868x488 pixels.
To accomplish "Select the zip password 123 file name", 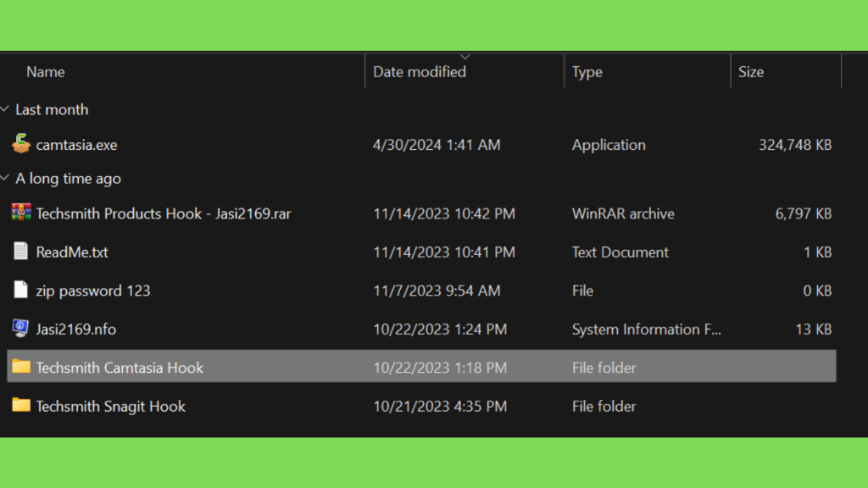I will 93,291.
